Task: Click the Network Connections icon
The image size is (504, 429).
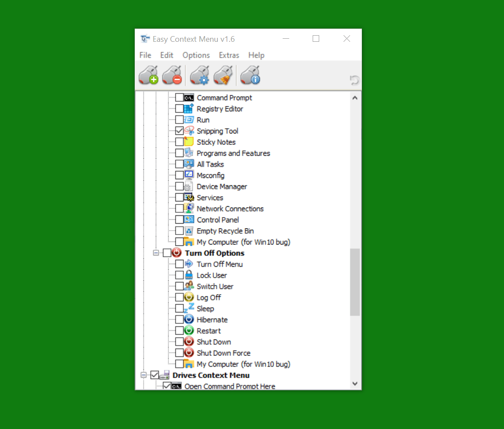Action: (189, 209)
